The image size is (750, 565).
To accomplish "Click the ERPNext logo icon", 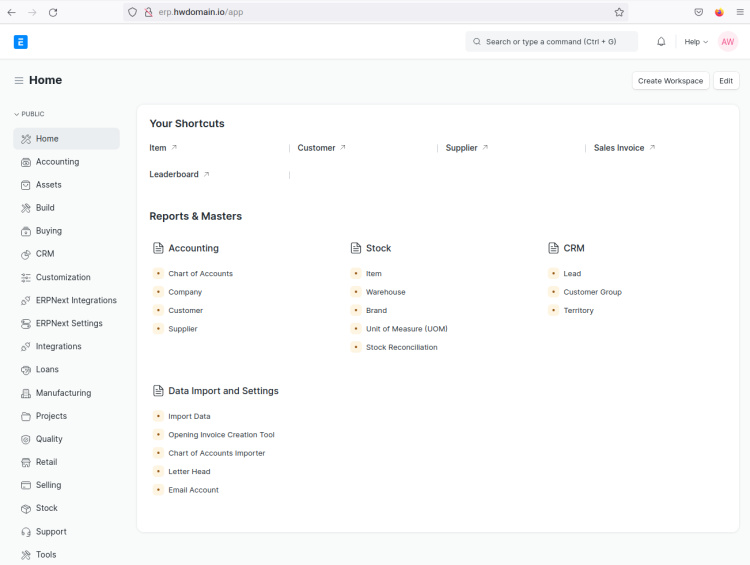I will tap(21, 42).
